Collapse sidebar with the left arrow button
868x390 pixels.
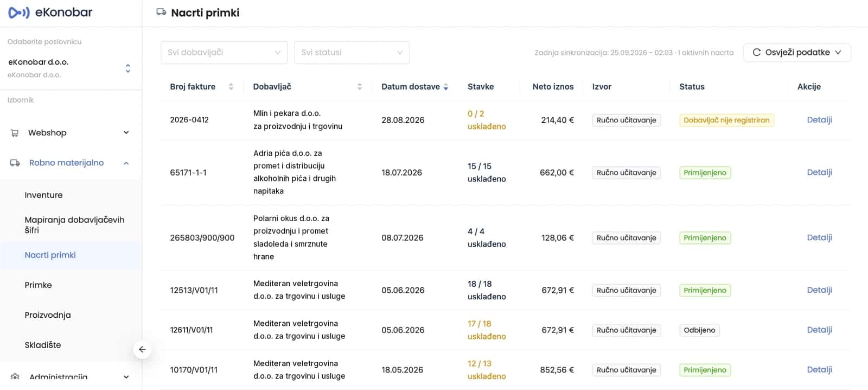[x=142, y=349]
